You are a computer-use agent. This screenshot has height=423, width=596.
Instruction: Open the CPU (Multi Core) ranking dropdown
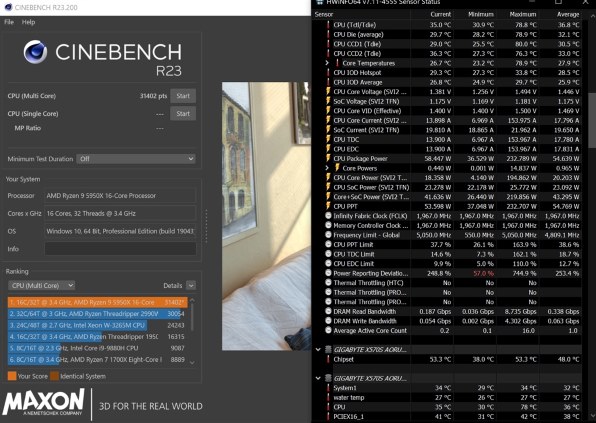41,285
